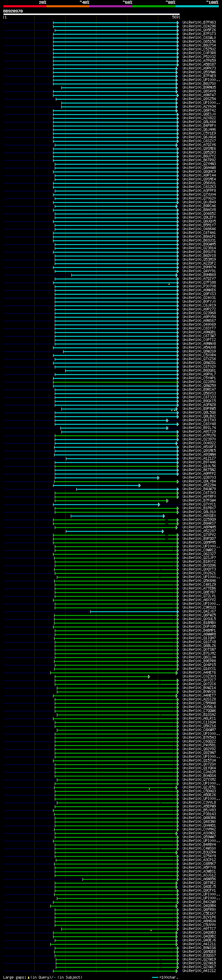Select hit label UniRef100_Q8MPM5
Screen dimensions: 222x980
(199, 543)
